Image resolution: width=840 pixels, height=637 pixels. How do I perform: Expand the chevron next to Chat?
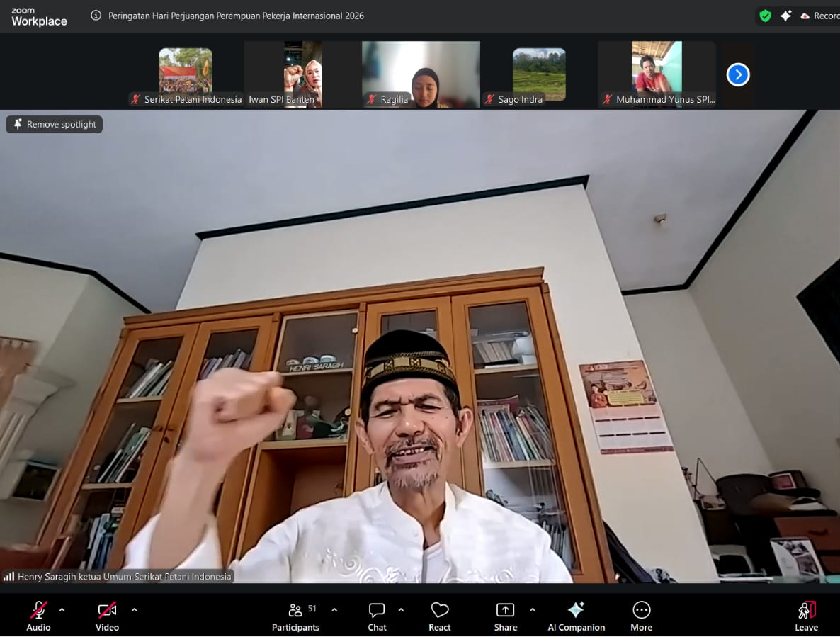pos(401,609)
